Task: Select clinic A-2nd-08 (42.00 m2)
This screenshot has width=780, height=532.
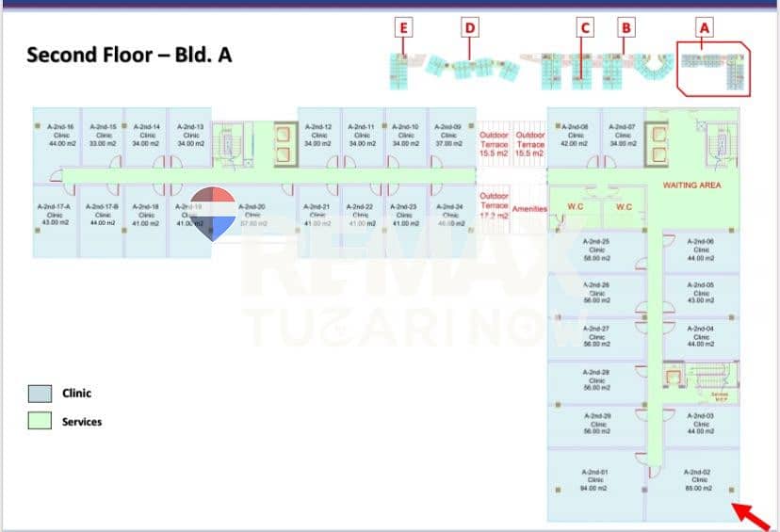Action: coord(576,136)
